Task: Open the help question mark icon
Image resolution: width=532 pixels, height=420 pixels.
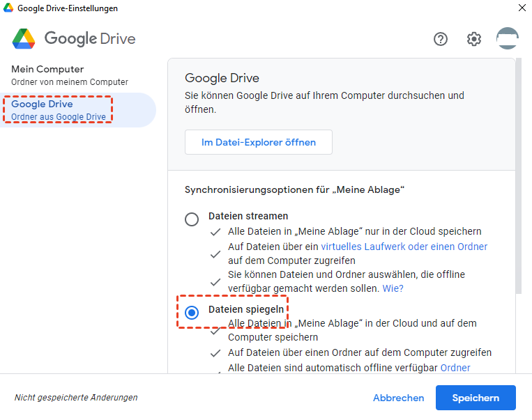Action: (x=441, y=39)
